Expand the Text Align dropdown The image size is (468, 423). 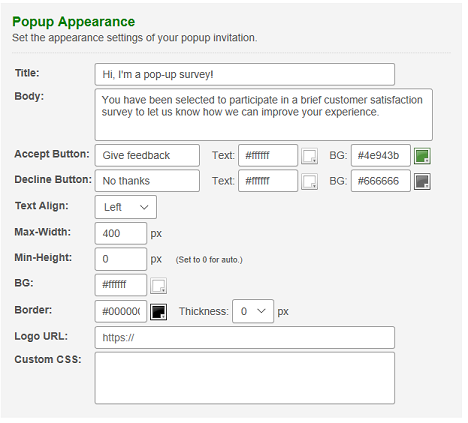(x=126, y=207)
